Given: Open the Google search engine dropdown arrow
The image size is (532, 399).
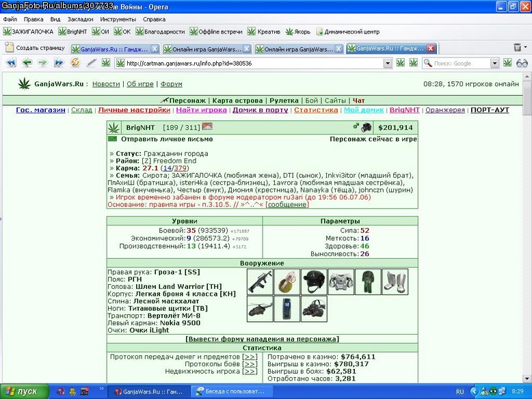Looking at the screenshot, I should pos(494,64).
